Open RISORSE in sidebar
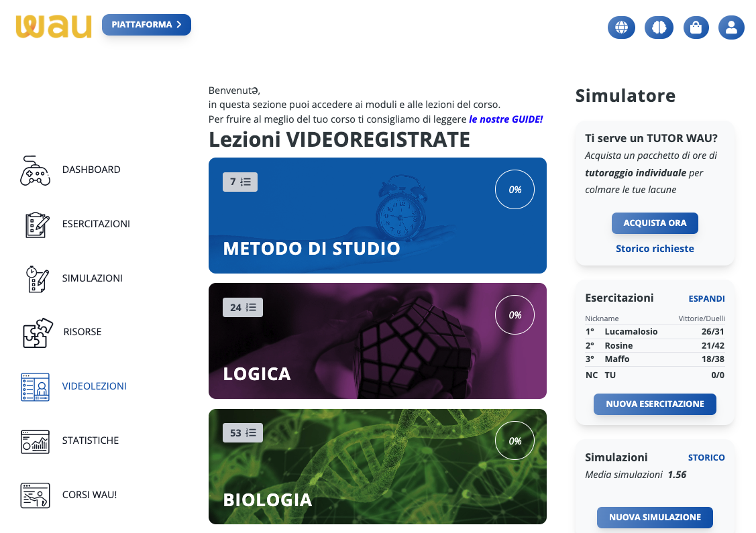 tap(83, 332)
